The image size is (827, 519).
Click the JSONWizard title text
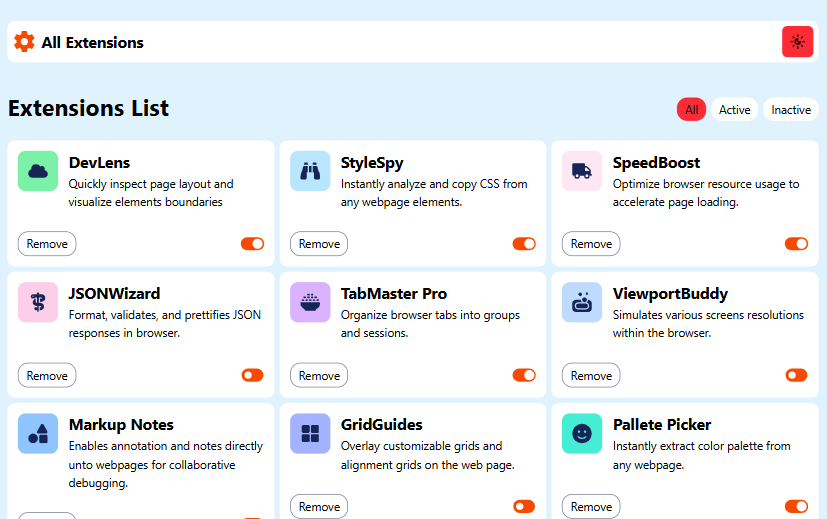pos(114,293)
